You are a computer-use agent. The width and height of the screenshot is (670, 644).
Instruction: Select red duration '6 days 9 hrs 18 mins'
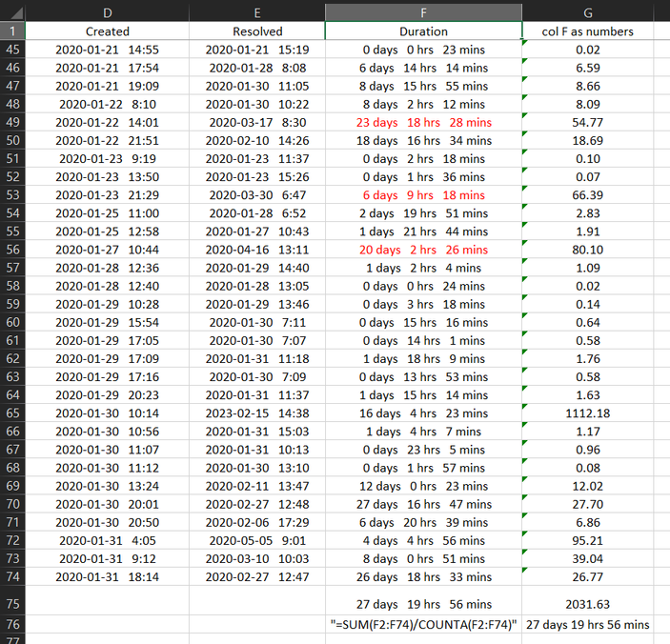423,195
